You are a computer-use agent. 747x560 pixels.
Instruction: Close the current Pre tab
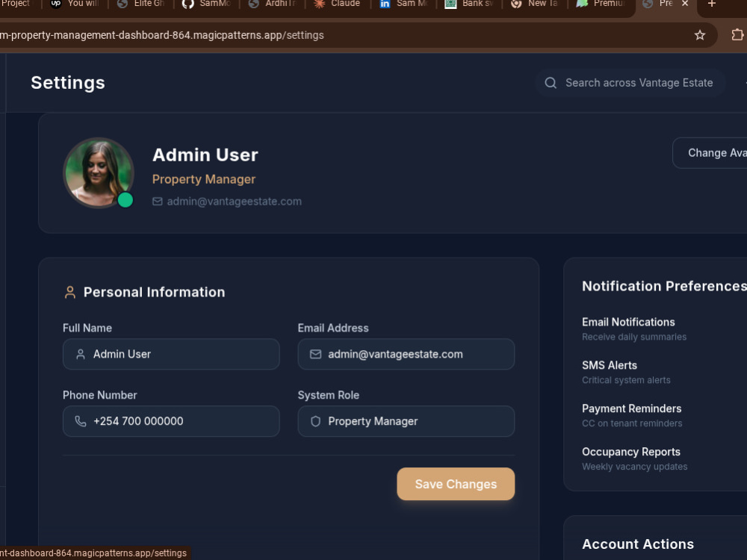coord(684,4)
